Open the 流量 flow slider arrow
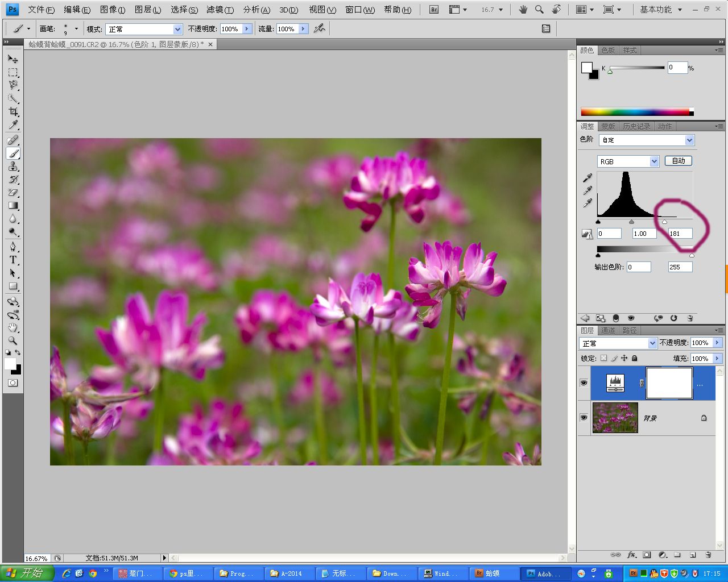Image resolution: width=728 pixels, height=582 pixels. [303, 29]
